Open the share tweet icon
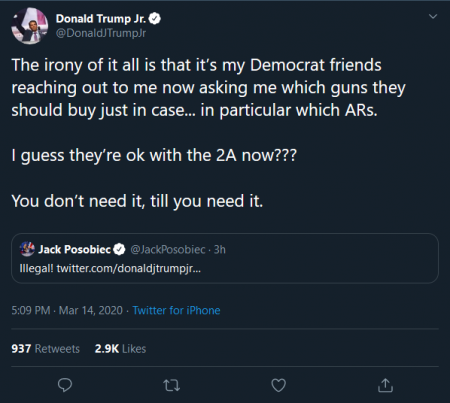The width and height of the screenshot is (450, 403). point(385,385)
